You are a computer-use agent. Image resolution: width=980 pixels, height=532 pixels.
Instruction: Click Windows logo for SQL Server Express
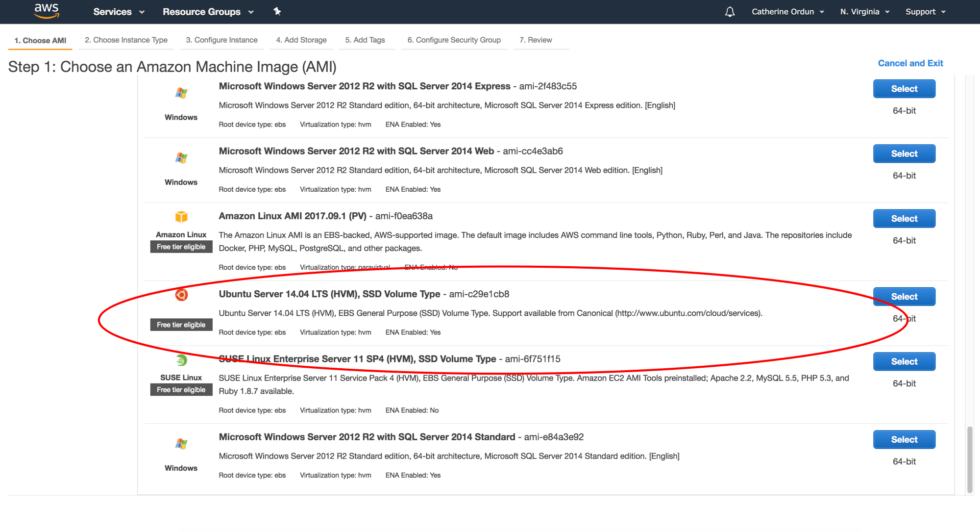tap(181, 93)
